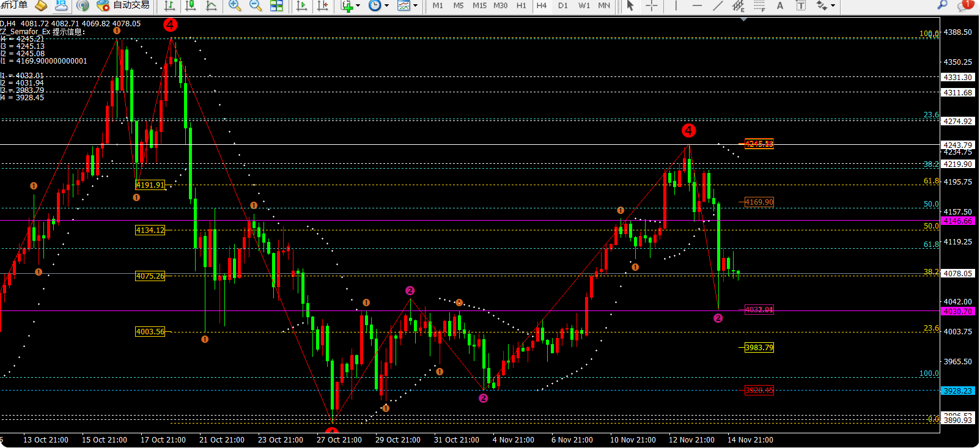
Task: Select the horizontal line drawing tool
Action: (697, 6)
